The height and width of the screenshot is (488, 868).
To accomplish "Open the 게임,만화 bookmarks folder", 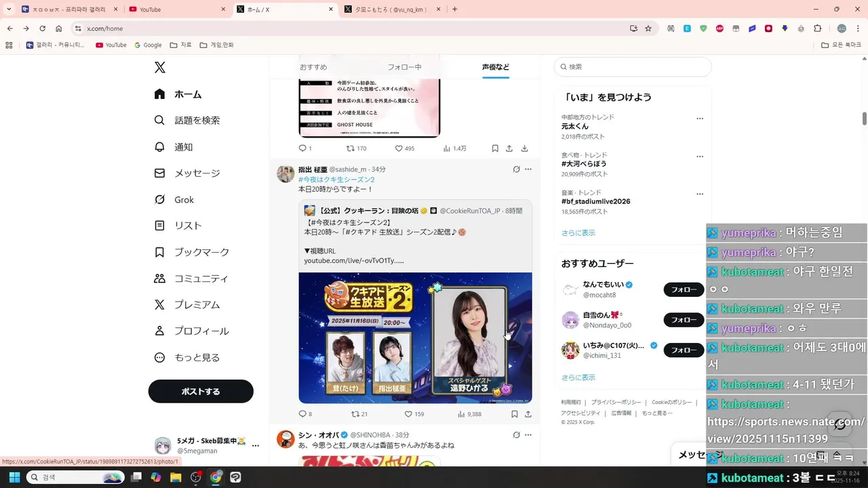I will click(217, 45).
